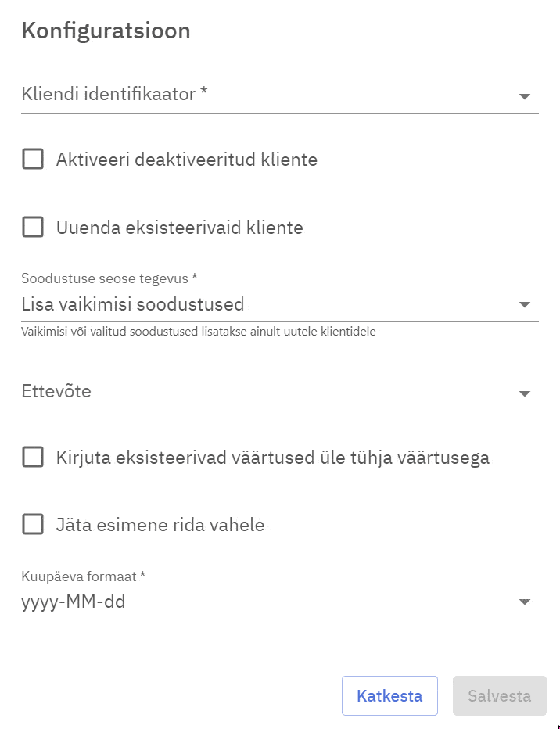Click the Ettevõte dropdown arrow
The height and width of the screenshot is (729, 560).
(x=524, y=393)
